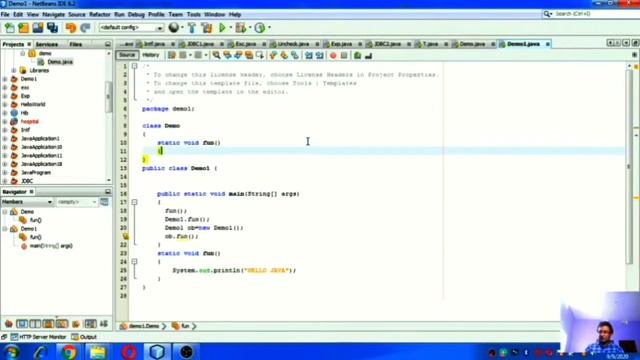Click the Open Project toolbar icon

point(38,28)
